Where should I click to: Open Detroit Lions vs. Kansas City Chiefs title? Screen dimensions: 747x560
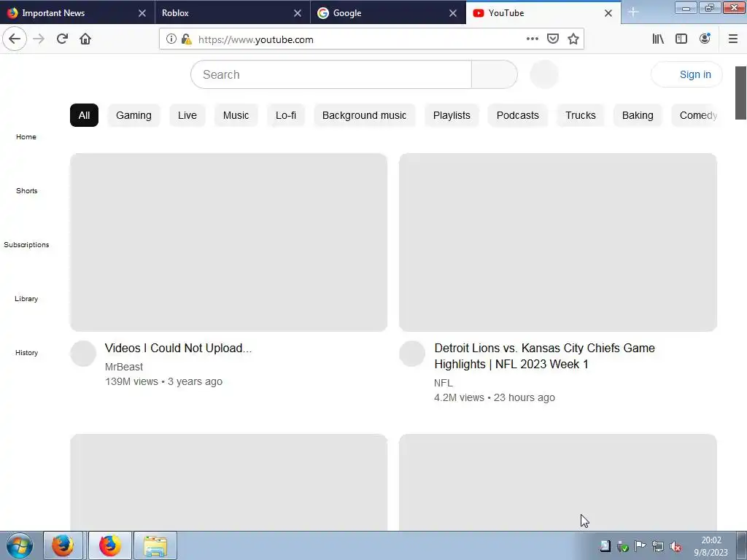click(x=544, y=356)
